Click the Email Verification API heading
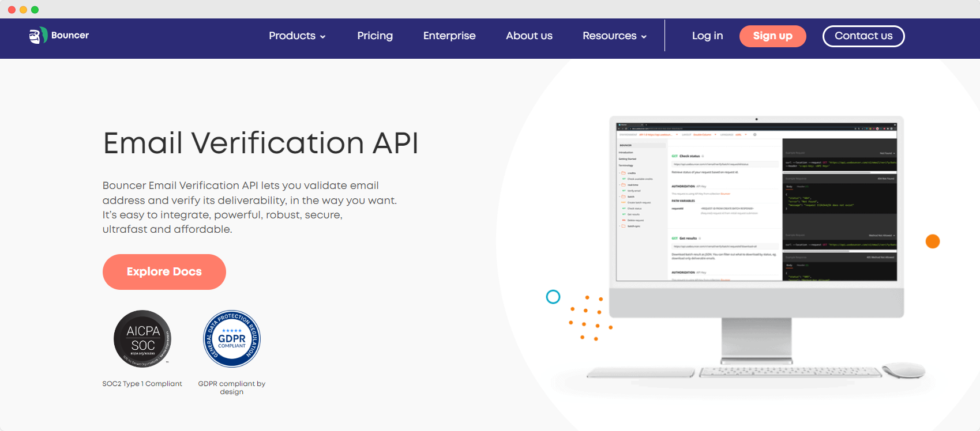Viewport: 980px width, 431px height. coord(261,143)
